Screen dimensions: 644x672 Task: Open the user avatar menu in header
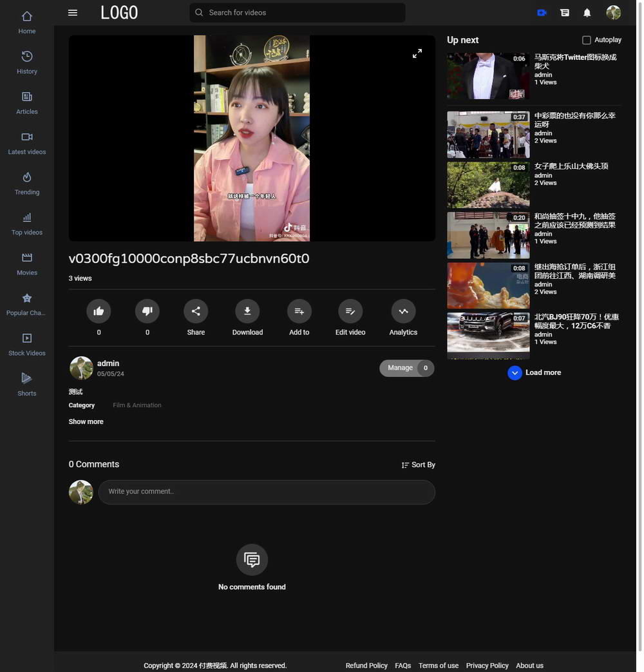click(613, 12)
